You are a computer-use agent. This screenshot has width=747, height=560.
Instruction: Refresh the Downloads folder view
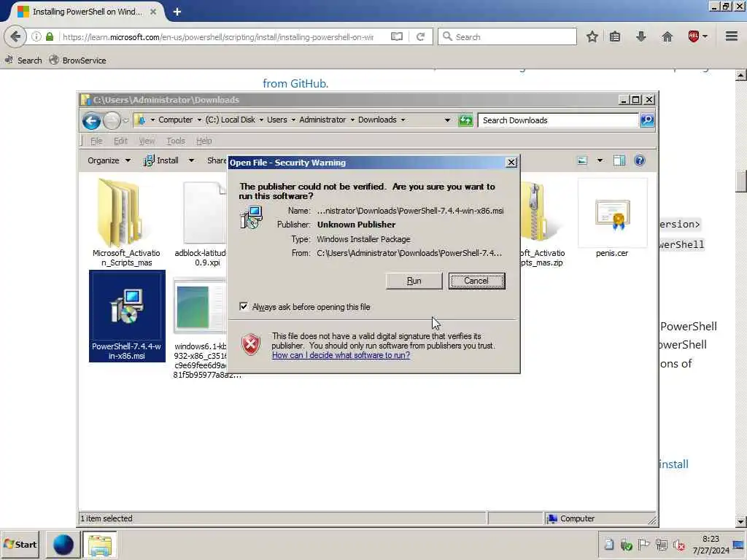pos(465,120)
